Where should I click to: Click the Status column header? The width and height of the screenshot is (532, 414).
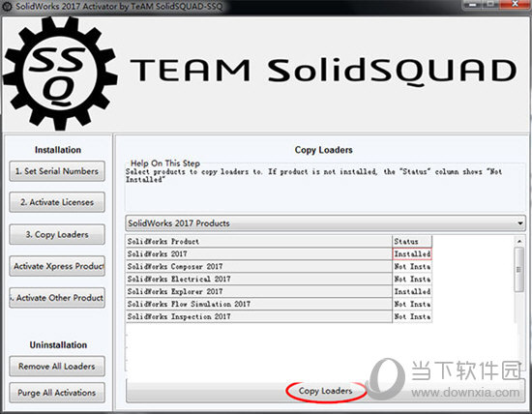click(x=412, y=241)
